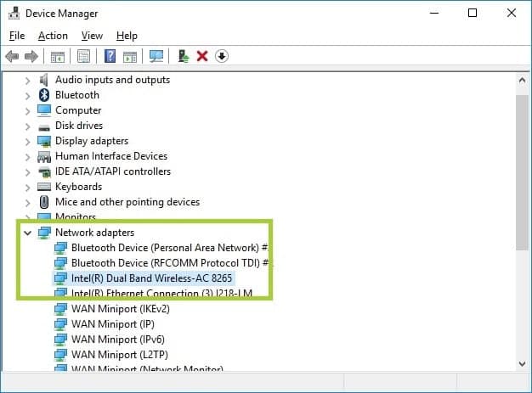Click Show/Hide Console Tree toolbar icon
532x393 pixels.
[58, 56]
